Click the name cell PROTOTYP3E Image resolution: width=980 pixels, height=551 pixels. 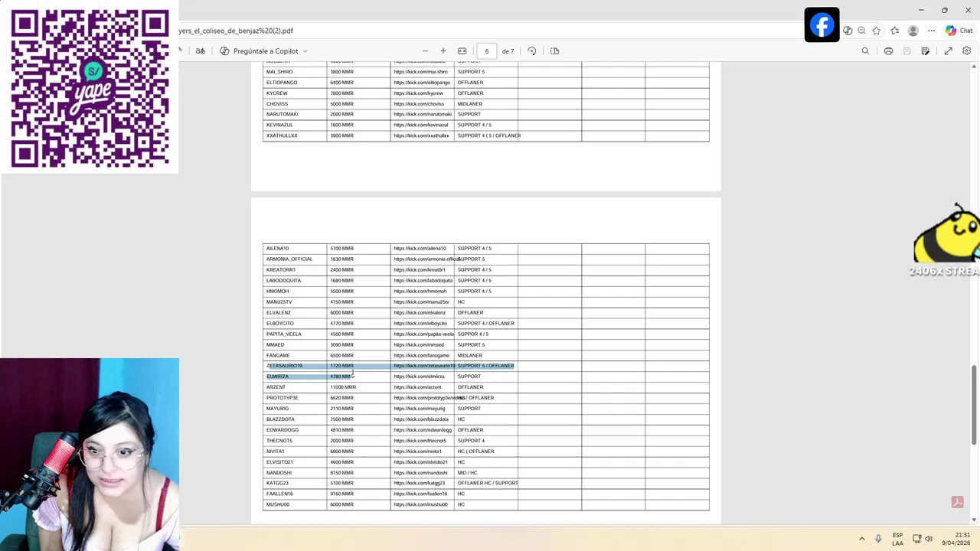282,398
